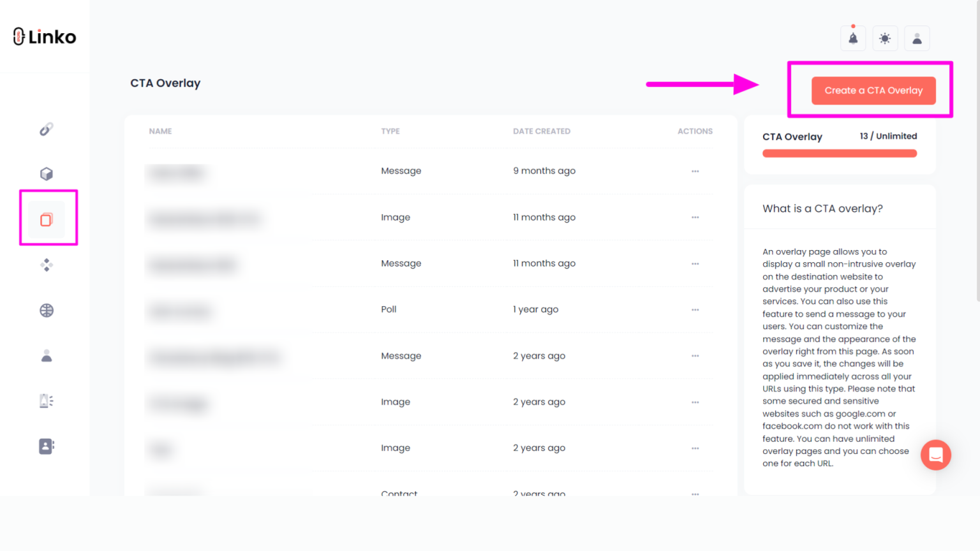Select the contact card icon in sidebar

[x=45, y=446]
